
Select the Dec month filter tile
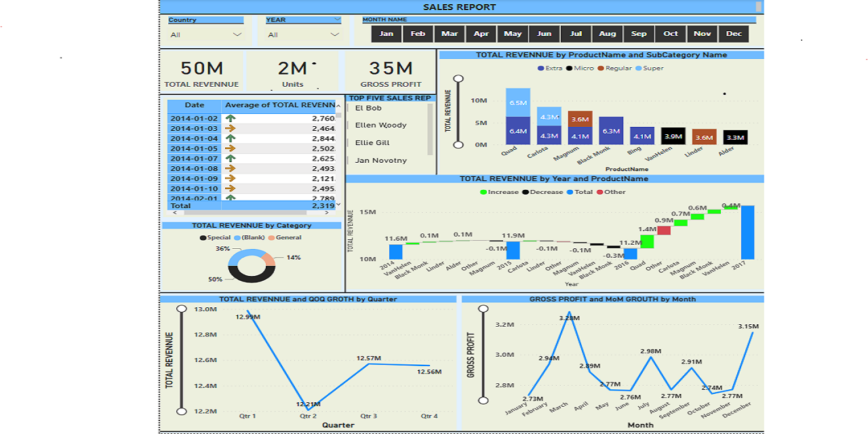pyautogui.click(x=734, y=33)
